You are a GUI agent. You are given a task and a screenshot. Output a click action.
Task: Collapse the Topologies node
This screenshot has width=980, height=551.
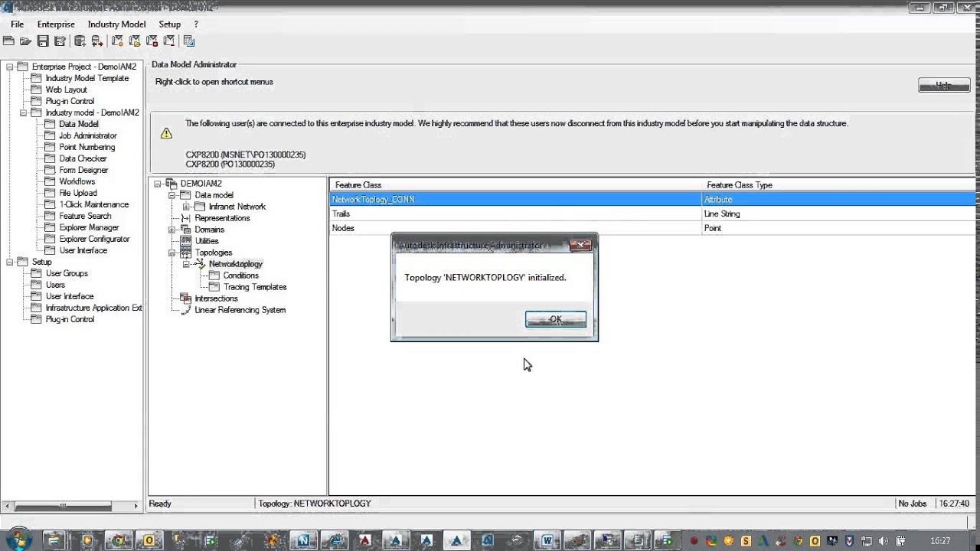pyautogui.click(x=171, y=253)
